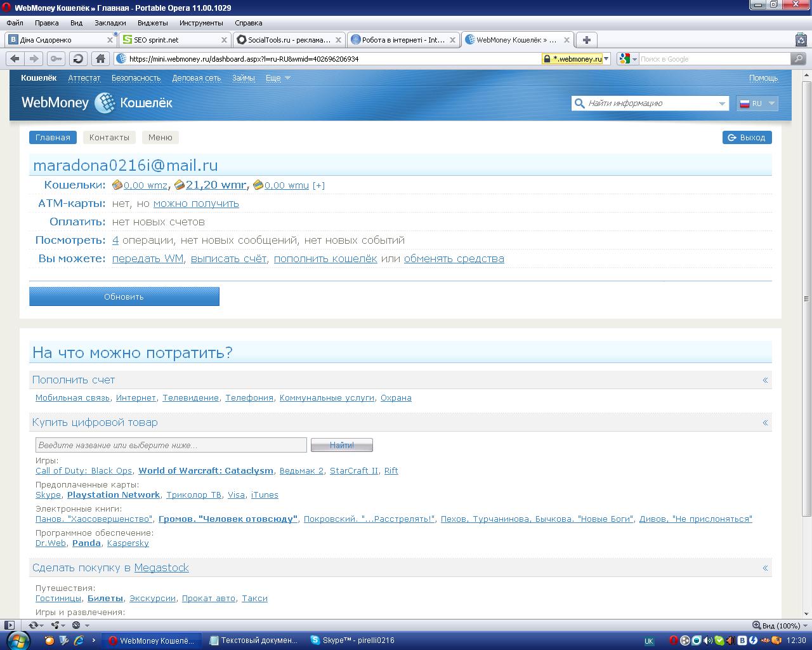The height and width of the screenshot is (650, 812).
Task: Click the Найти! search button
Action: (x=342, y=445)
